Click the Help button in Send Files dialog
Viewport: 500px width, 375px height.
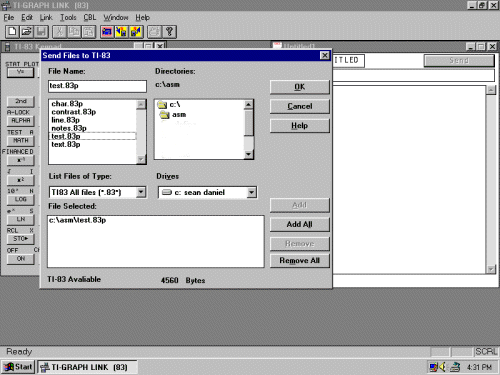(x=299, y=126)
